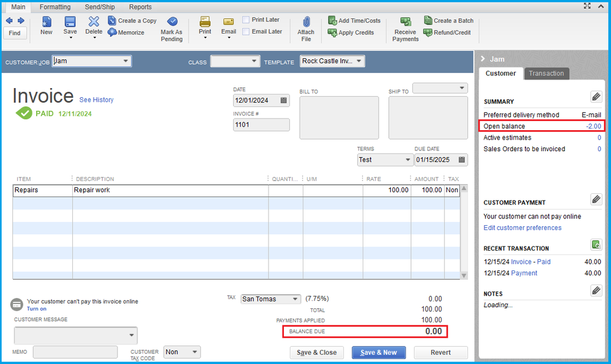Open the Customer:Job dropdown
Screen dimensions: 611x364
tap(125, 61)
